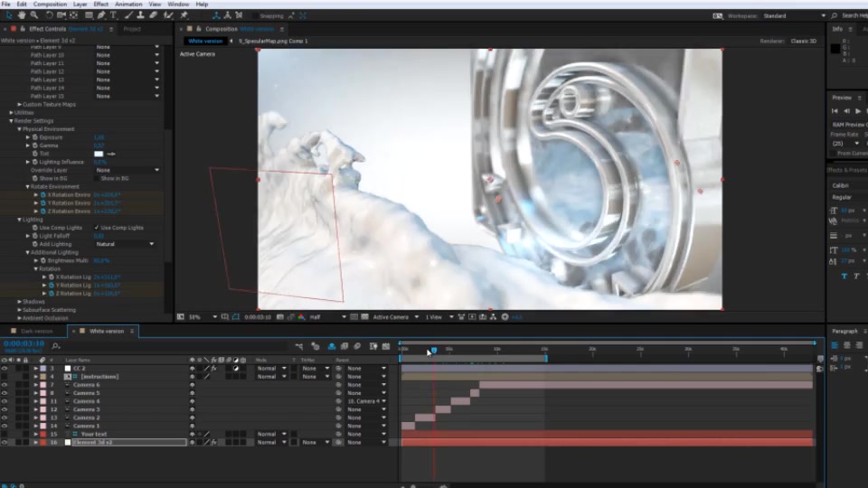The image size is (868, 488).
Task: Click the current time display 0:00:03:10
Action: [24, 343]
